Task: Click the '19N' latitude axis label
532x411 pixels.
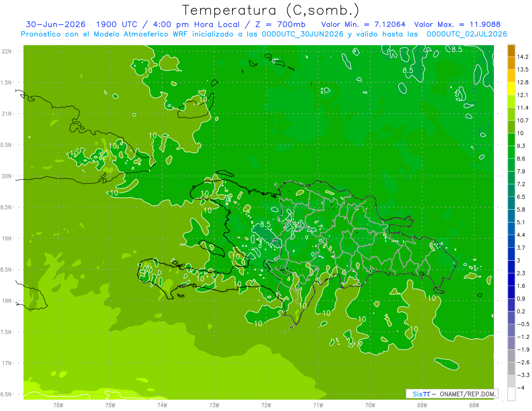Action: 7,239
